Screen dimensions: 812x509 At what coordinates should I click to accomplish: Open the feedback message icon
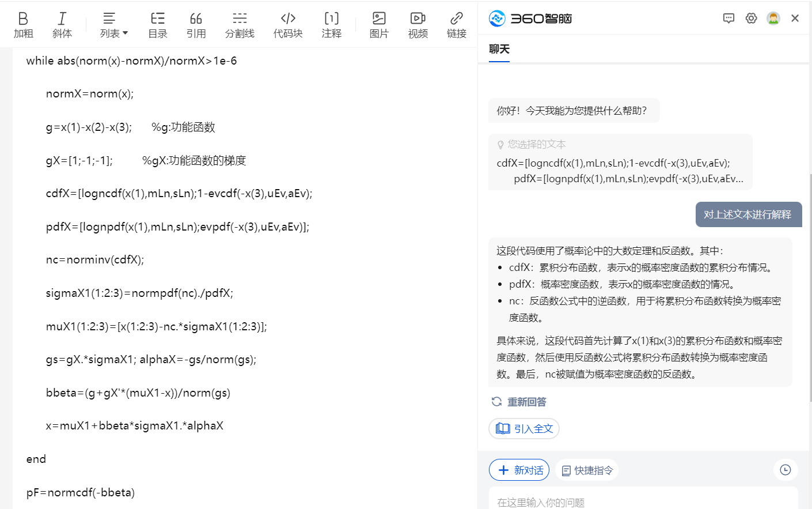728,18
